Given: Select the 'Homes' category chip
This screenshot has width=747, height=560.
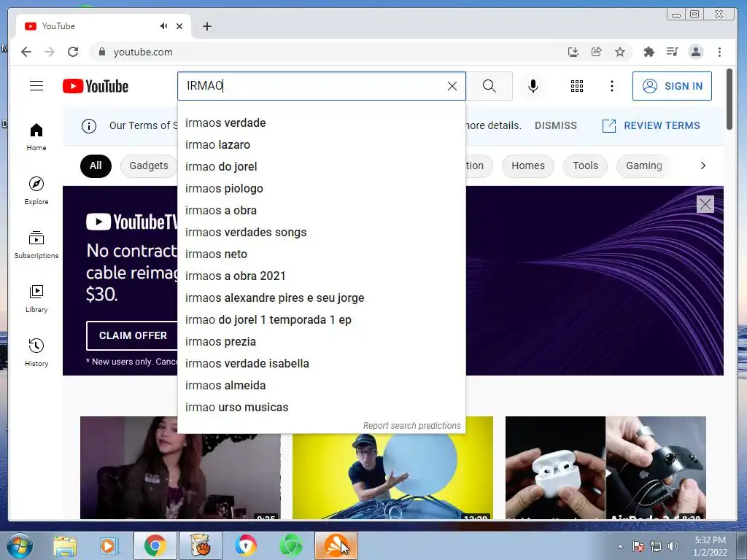Looking at the screenshot, I should pos(528,166).
